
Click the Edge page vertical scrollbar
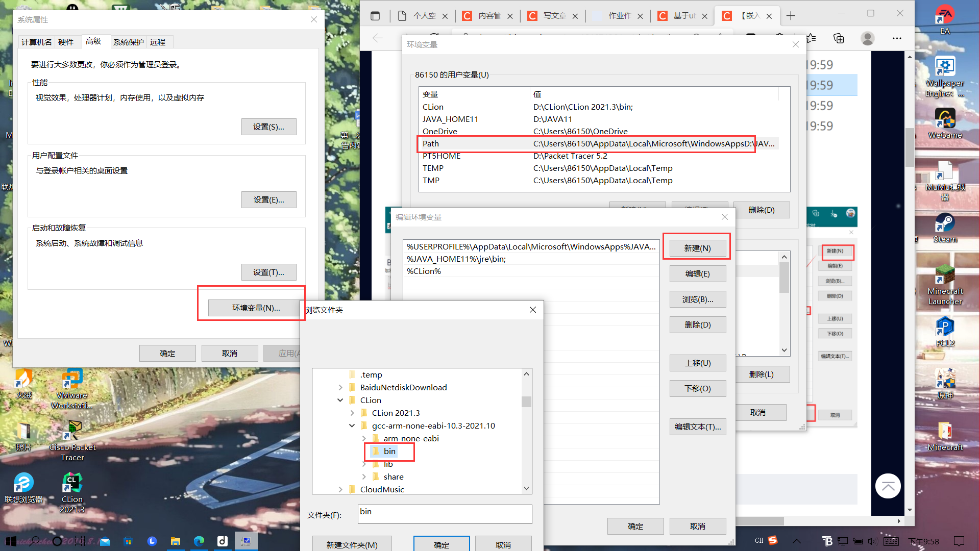click(910, 147)
